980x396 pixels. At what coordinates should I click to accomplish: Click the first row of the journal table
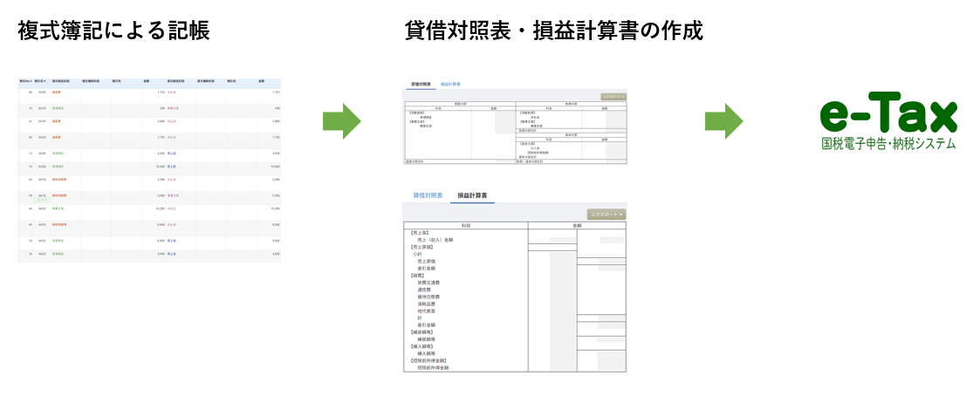click(x=149, y=92)
